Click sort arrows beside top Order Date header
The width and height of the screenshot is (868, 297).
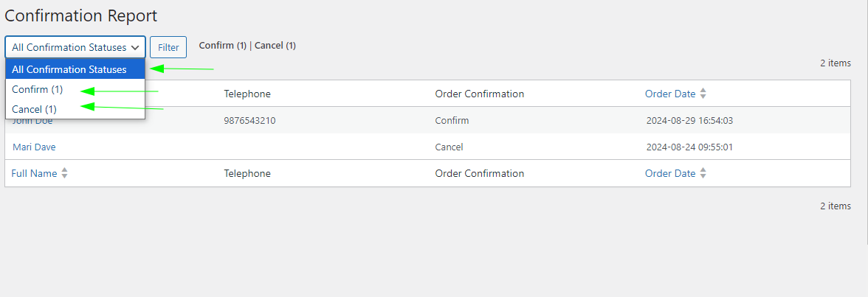(x=703, y=94)
